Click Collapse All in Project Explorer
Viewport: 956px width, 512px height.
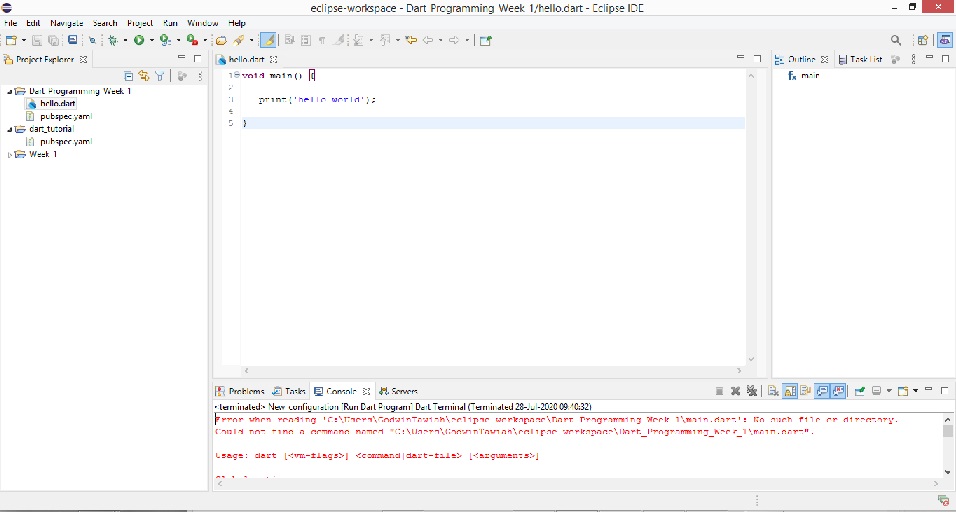[x=128, y=76]
